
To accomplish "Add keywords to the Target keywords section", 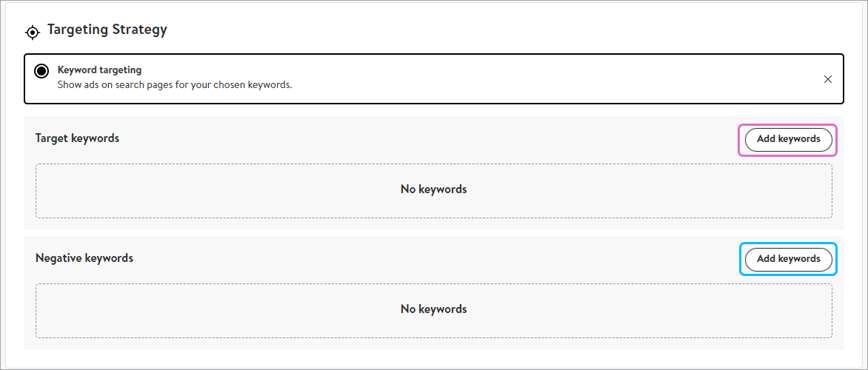I will (x=788, y=139).
